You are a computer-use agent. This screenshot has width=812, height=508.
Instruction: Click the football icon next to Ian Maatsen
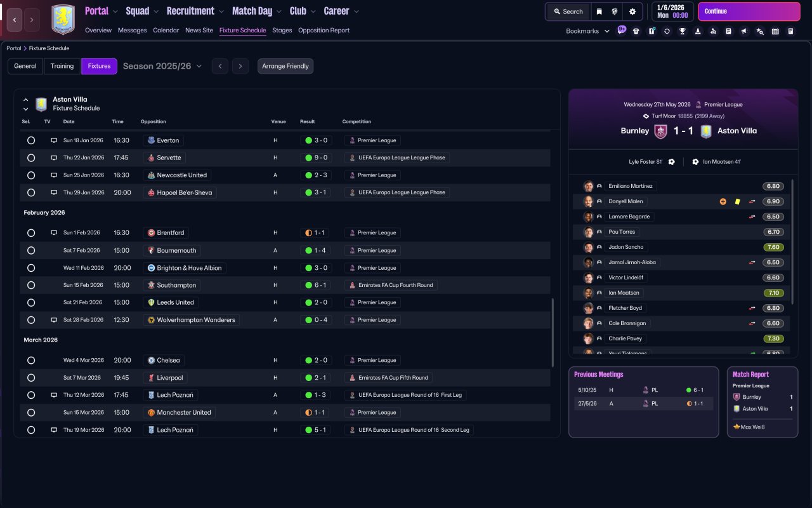coord(695,162)
